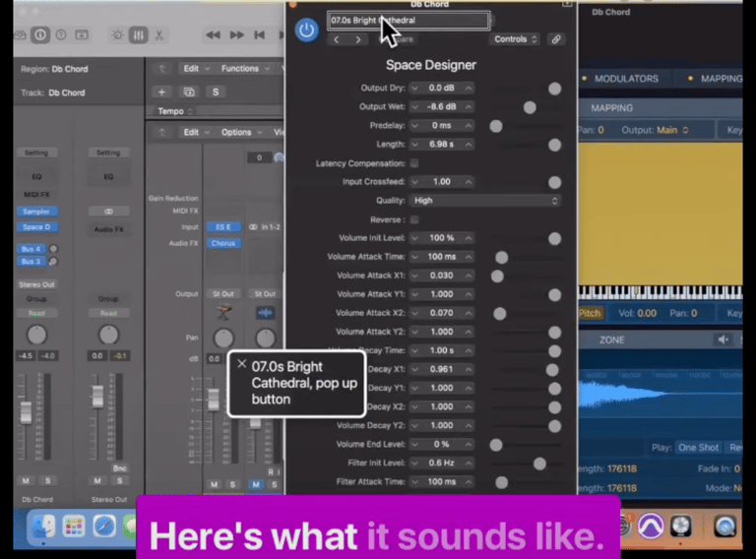Adjust the Output Dry slider handle
The height and width of the screenshot is (559, 756).
click(x=554, y=89)
